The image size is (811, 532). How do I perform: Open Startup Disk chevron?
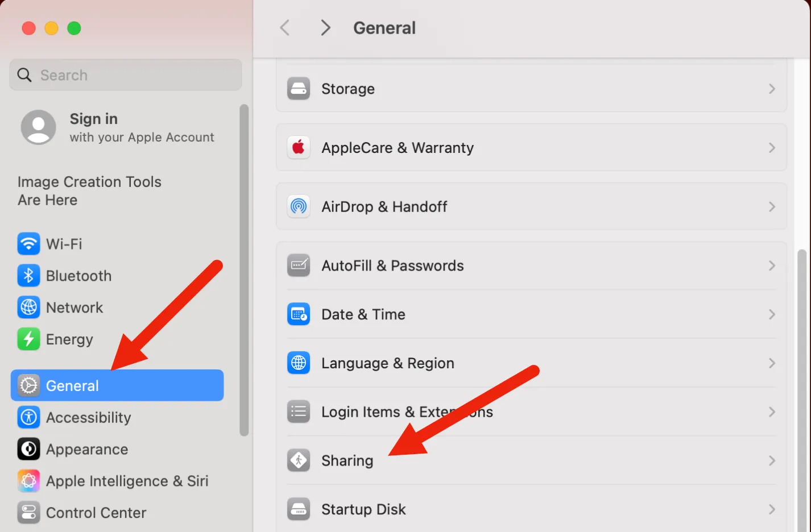772,509
